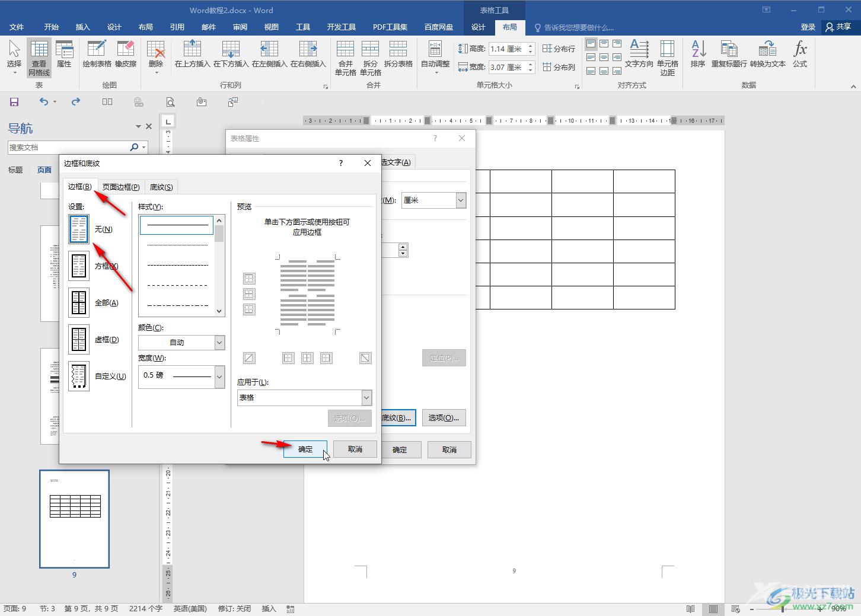Click Merge Cells icon
861x616 pixels.
[345, 58]
